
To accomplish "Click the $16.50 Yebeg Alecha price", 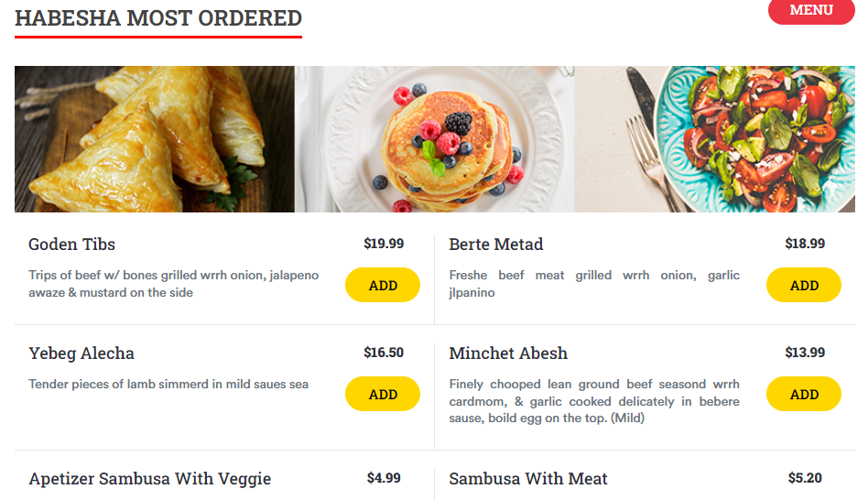I will point(384,353).
